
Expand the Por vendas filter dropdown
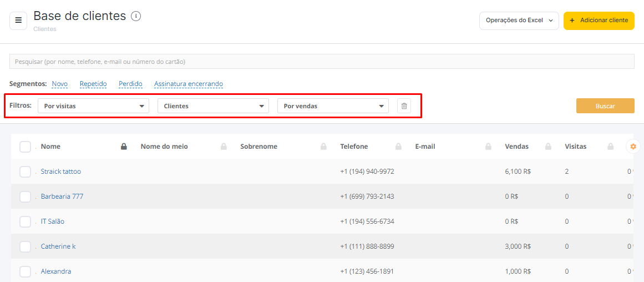click(333, 105)
